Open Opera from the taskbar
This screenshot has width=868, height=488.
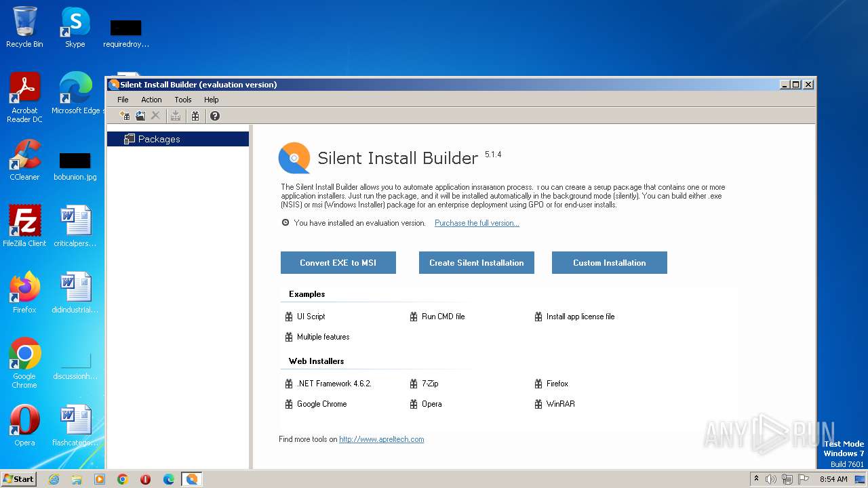pos(145,479)
